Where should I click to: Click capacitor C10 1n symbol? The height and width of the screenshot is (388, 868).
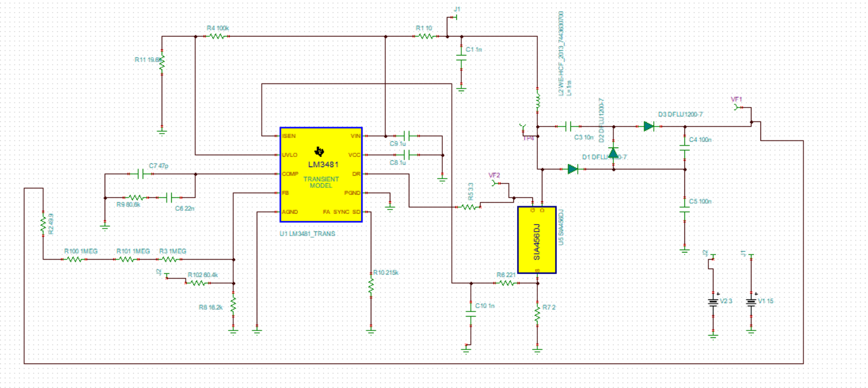click(x=471, y=315)
